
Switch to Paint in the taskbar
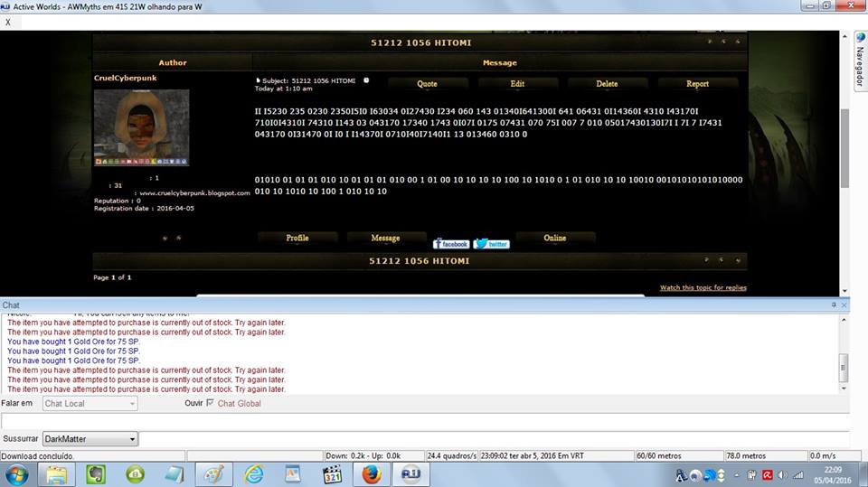coord(213,475)
